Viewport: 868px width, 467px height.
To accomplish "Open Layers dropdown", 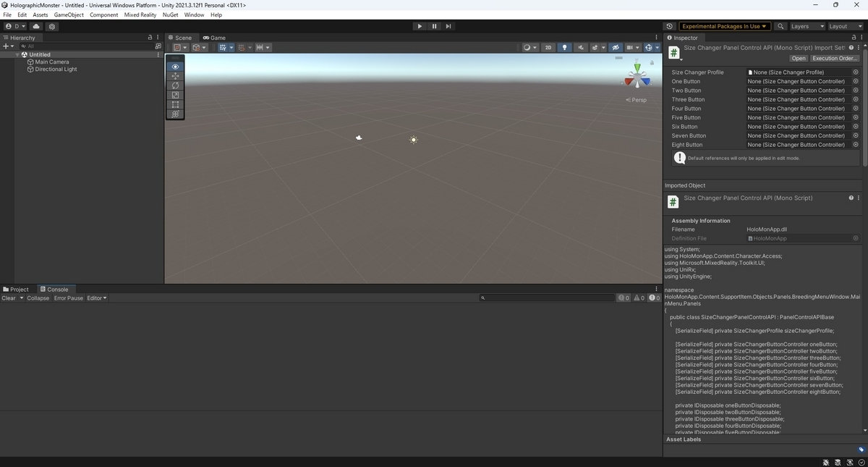I will pyautogui.click(x=807, y=26).
